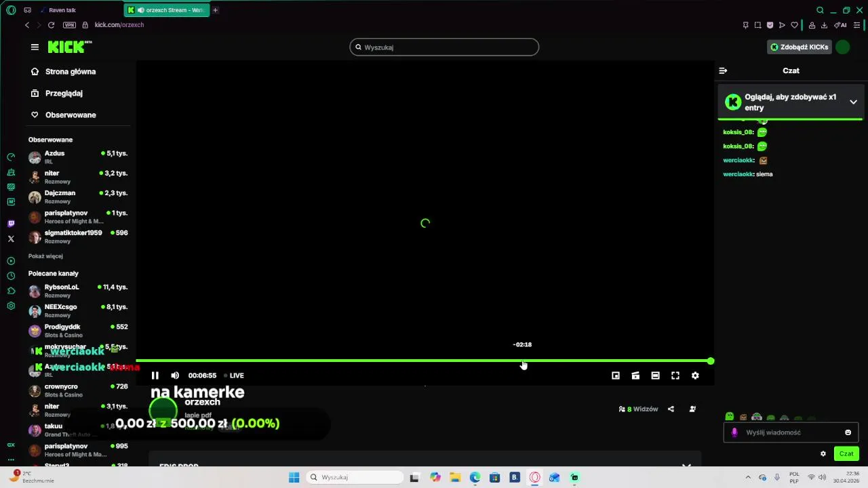Open Dajczman channel
The image size is (868, 488).
(78, 197)
